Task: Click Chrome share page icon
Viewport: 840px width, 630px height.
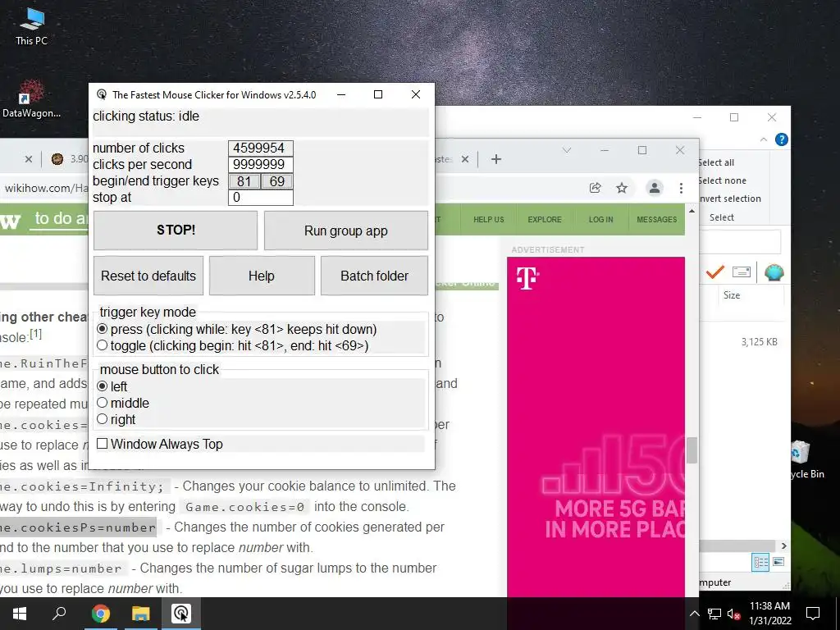Action: [595, 188]
